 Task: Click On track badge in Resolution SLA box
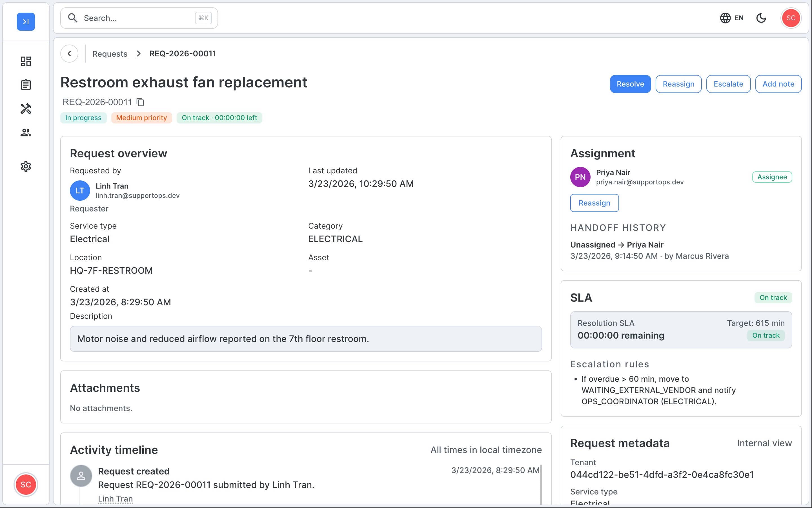(x=766, y=335)
